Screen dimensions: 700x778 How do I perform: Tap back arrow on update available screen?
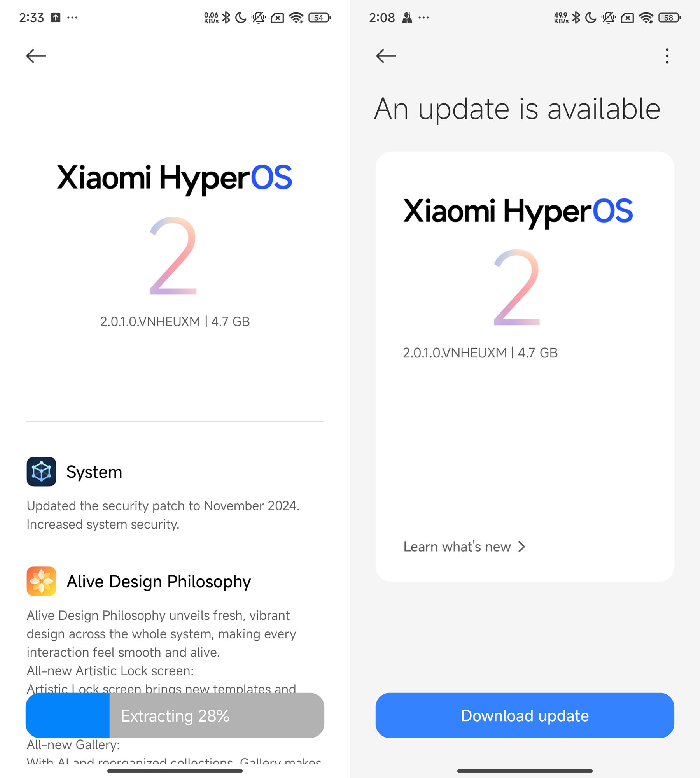(x=386, y=56)
